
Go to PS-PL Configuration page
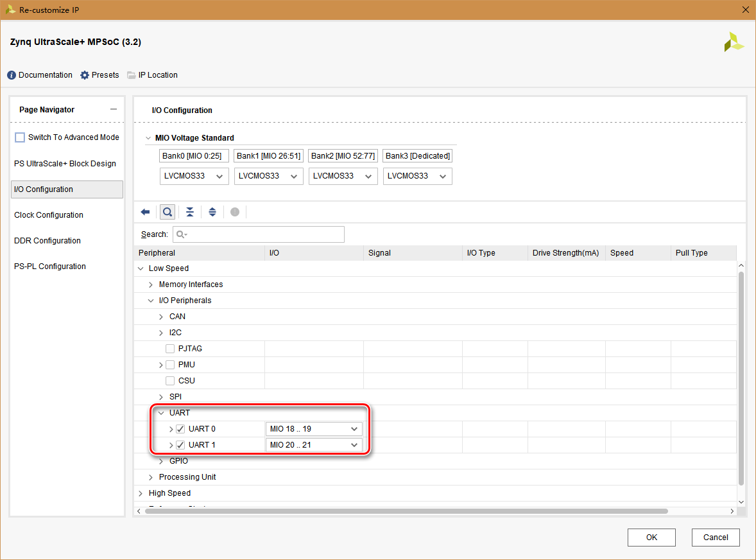pyautogui.click(x=49, y=266)
